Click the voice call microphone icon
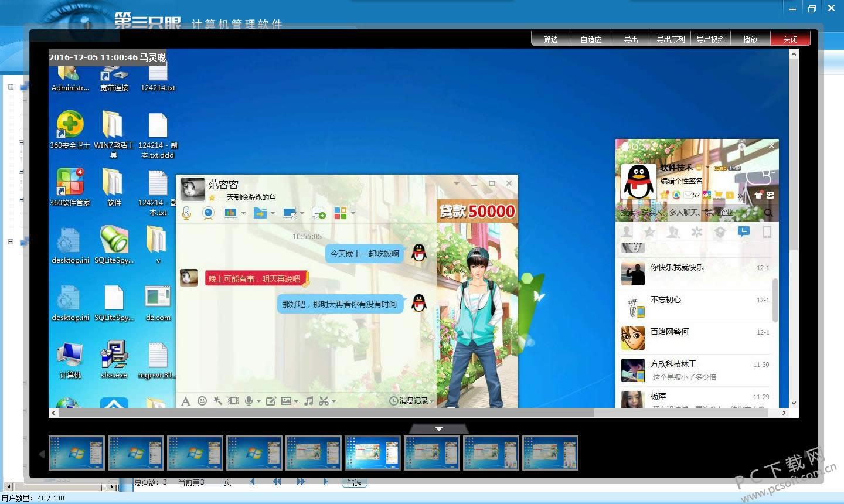This screenshot has width=844, height=504. pos(186,213)
